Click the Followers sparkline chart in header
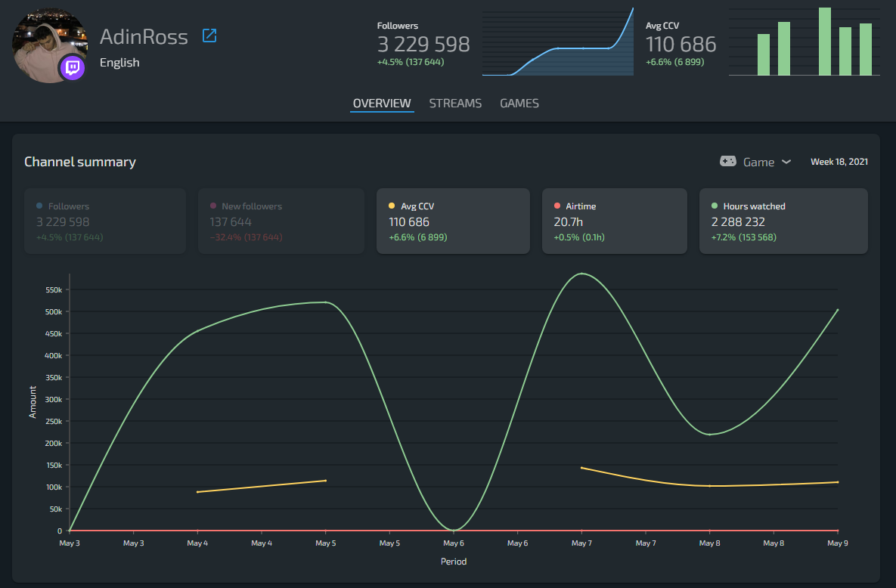 point(558,42)
